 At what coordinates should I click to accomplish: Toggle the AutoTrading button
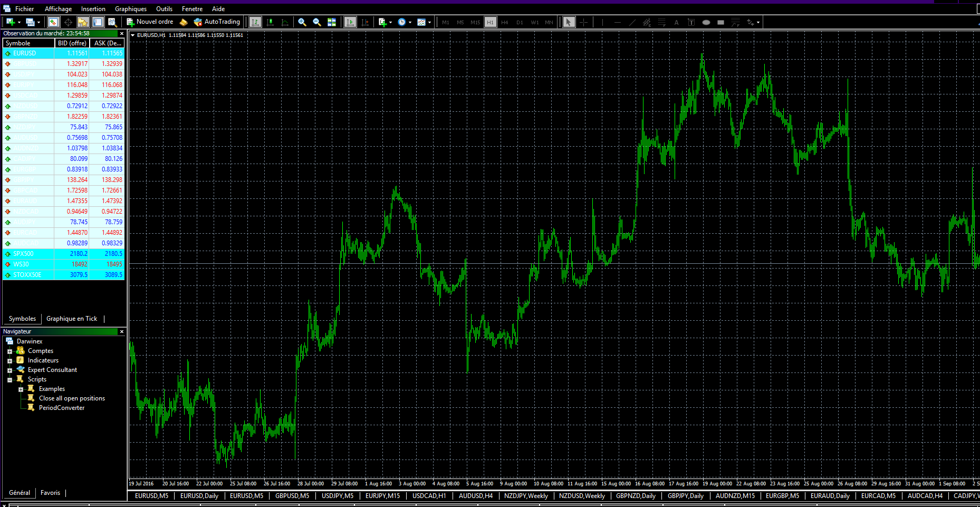pos(217,22)
